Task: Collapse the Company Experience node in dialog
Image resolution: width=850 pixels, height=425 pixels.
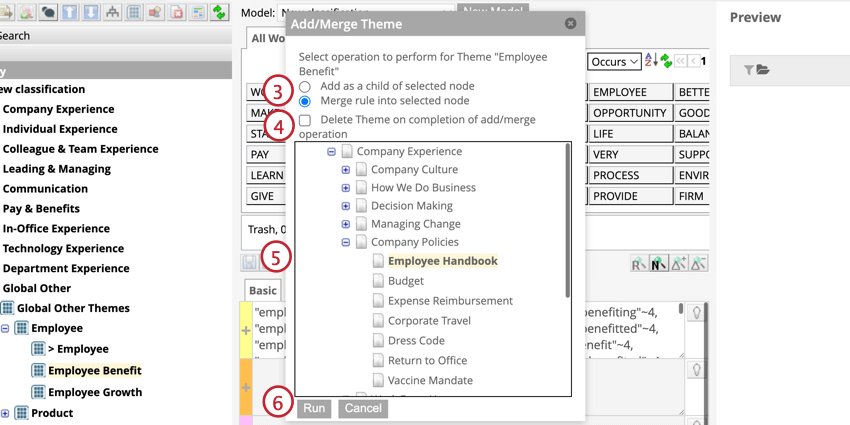Action: 332,152
